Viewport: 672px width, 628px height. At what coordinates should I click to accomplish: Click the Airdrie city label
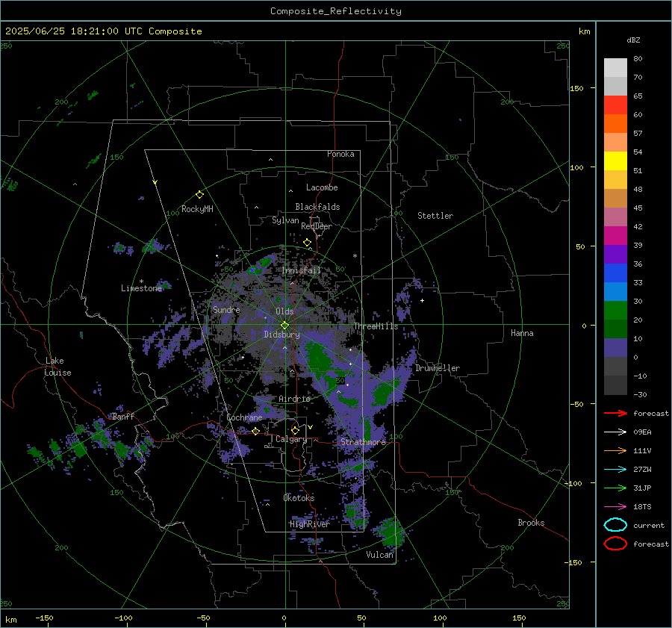coord(294,399)
